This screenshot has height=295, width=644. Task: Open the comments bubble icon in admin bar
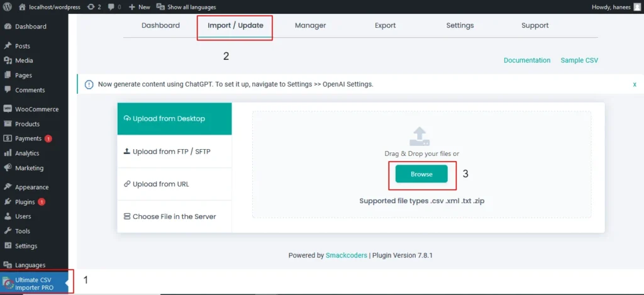[111, 7]
